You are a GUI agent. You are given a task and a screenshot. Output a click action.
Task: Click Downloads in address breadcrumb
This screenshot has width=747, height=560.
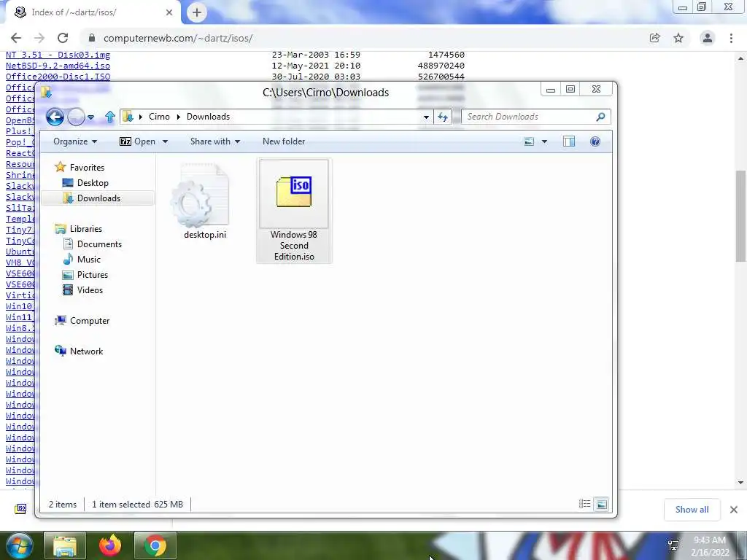pyautogui.click(x=208, y=117)
